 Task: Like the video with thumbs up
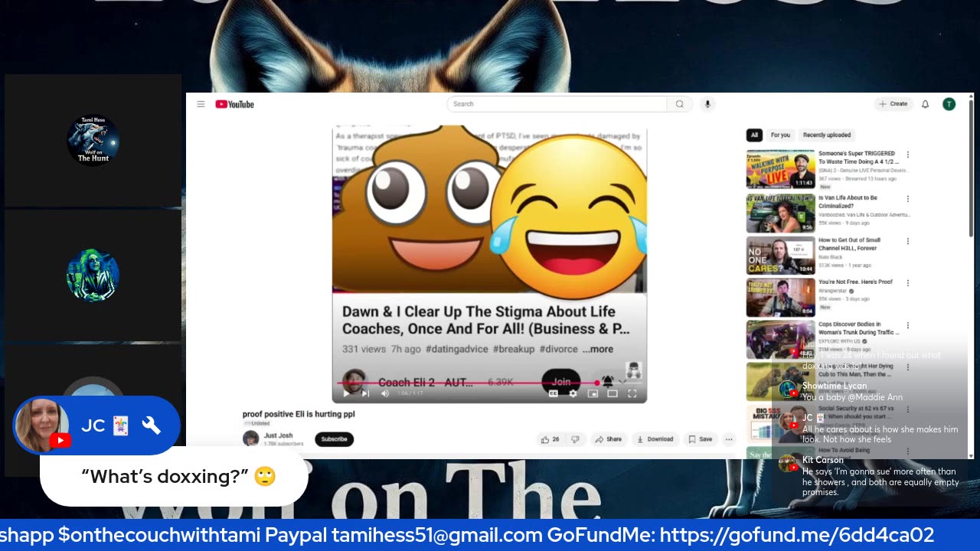(x=550, y=439)
